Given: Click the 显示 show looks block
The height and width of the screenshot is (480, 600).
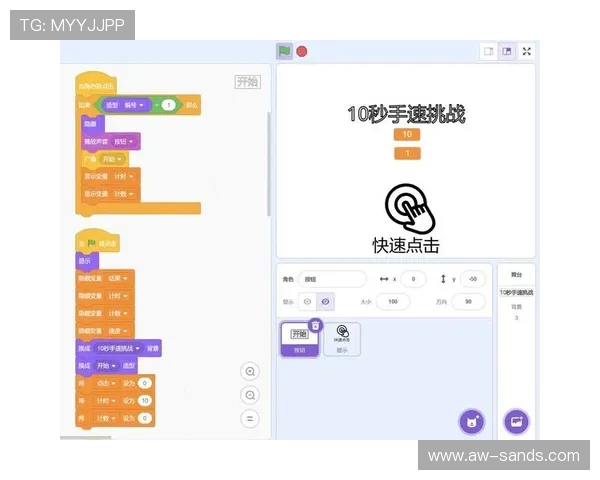Looking at the screenshot, I should 87,261.
